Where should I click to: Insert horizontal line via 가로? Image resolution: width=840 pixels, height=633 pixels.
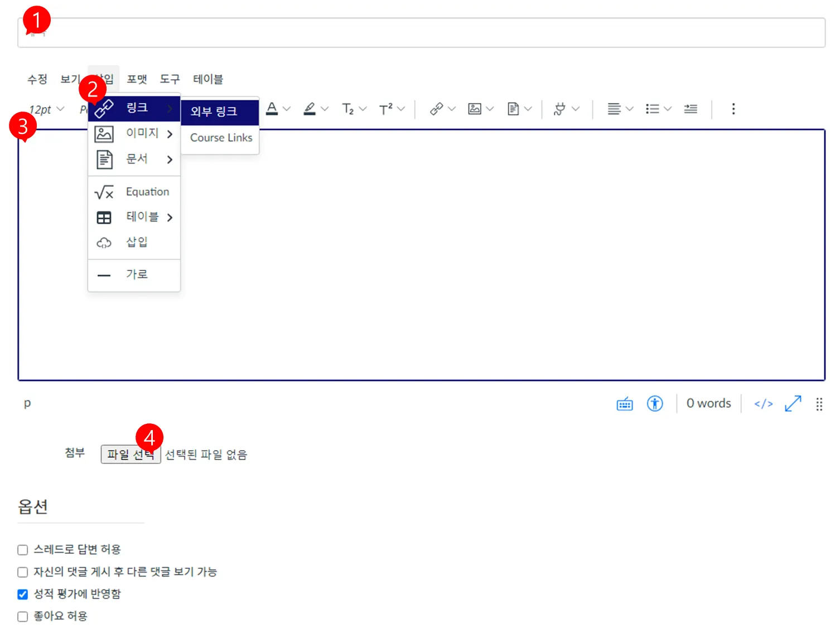[134, 274]
